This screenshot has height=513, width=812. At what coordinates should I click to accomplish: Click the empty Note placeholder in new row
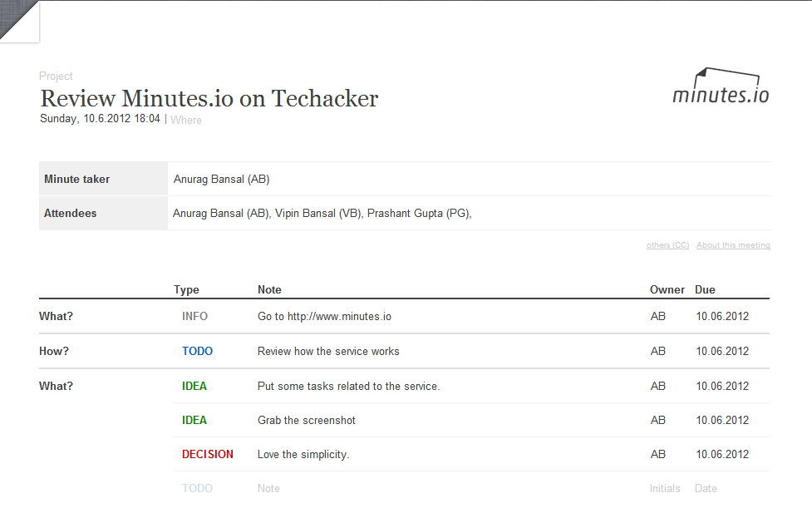click(268, 488)
